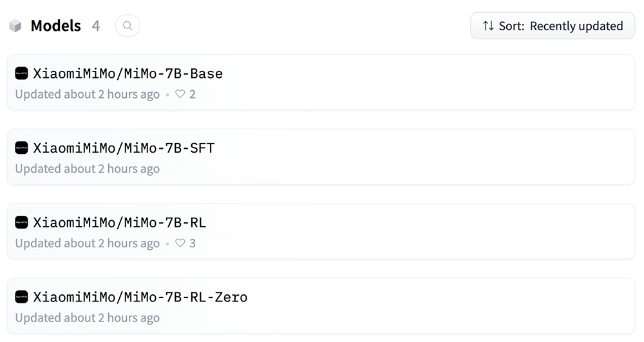Click the models search magnifier icon
Screen dimensions: 644x342
(x=128, y=26)
